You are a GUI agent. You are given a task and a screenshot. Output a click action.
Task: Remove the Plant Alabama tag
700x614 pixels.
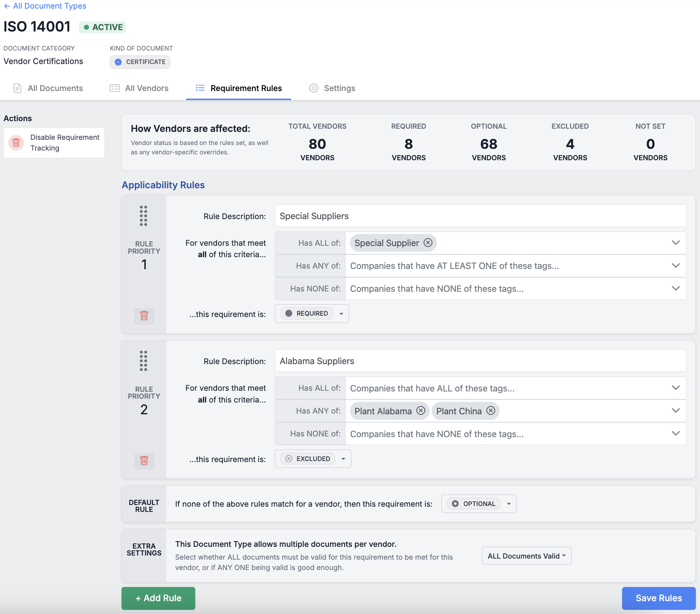[421, 410]
